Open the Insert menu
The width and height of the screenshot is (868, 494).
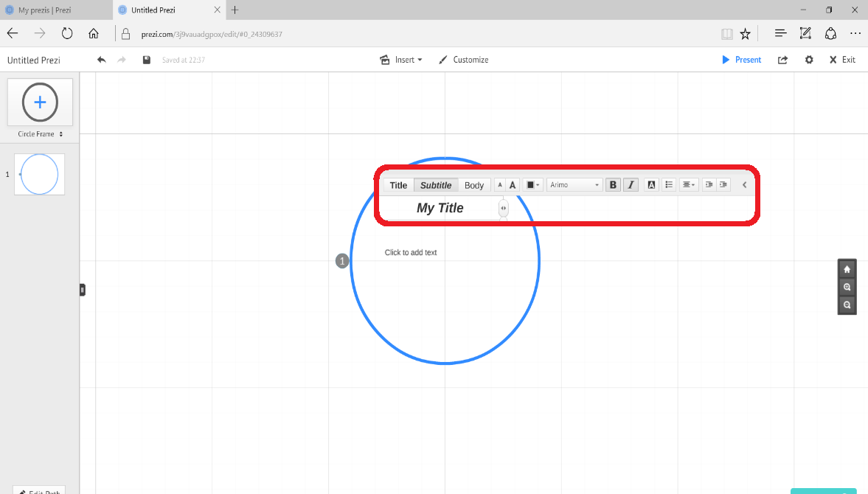[x=401, y=60]
